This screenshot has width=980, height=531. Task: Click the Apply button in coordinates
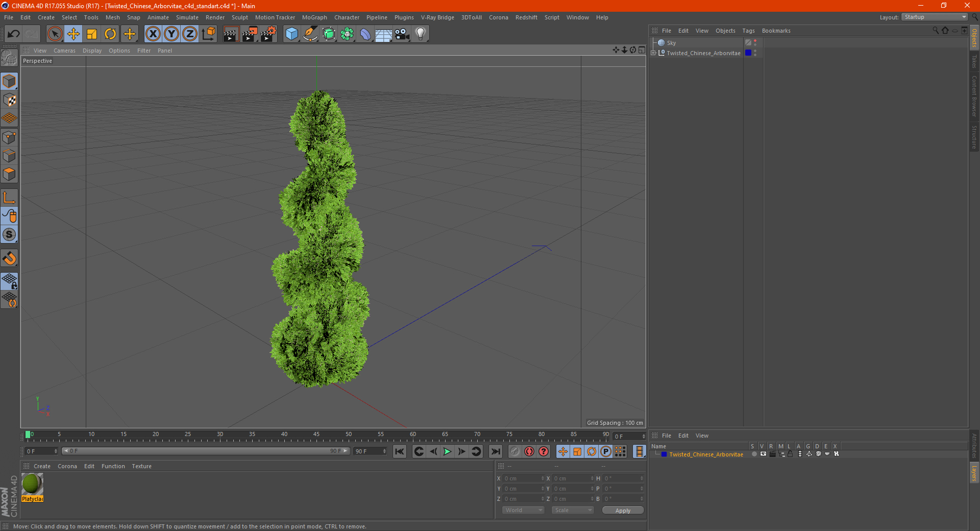tap(623, 511)
